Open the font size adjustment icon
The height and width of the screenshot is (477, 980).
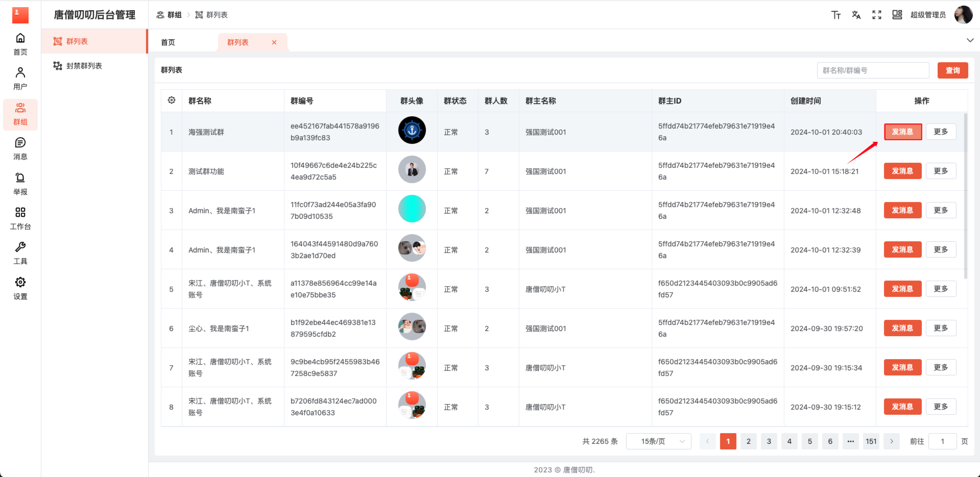[x=836, y=15]
